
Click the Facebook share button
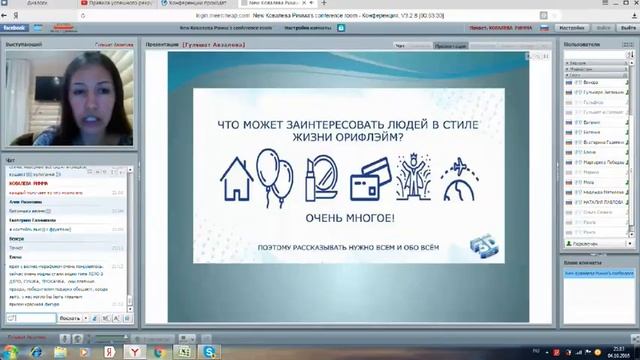click(15, 28)
